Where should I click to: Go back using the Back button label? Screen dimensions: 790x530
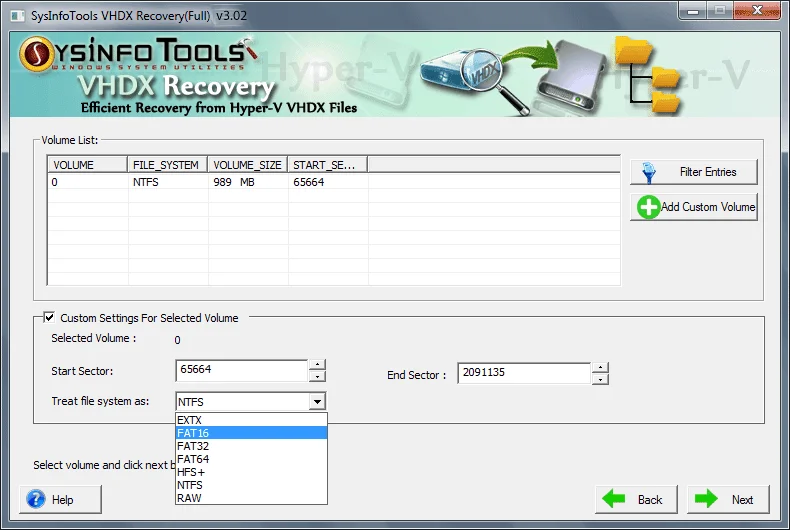click(650, 500)
